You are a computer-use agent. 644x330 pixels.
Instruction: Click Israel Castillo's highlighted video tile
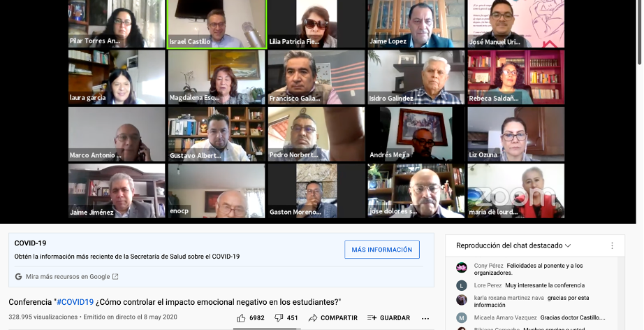click(x=217, y=24)
